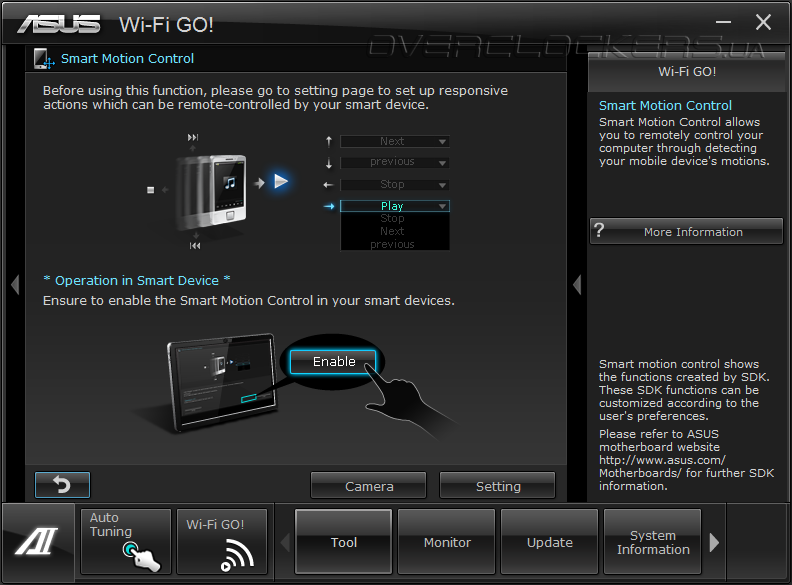Open Auto Tuning tile
Screen dimensions: 792x585
point(126,542)
